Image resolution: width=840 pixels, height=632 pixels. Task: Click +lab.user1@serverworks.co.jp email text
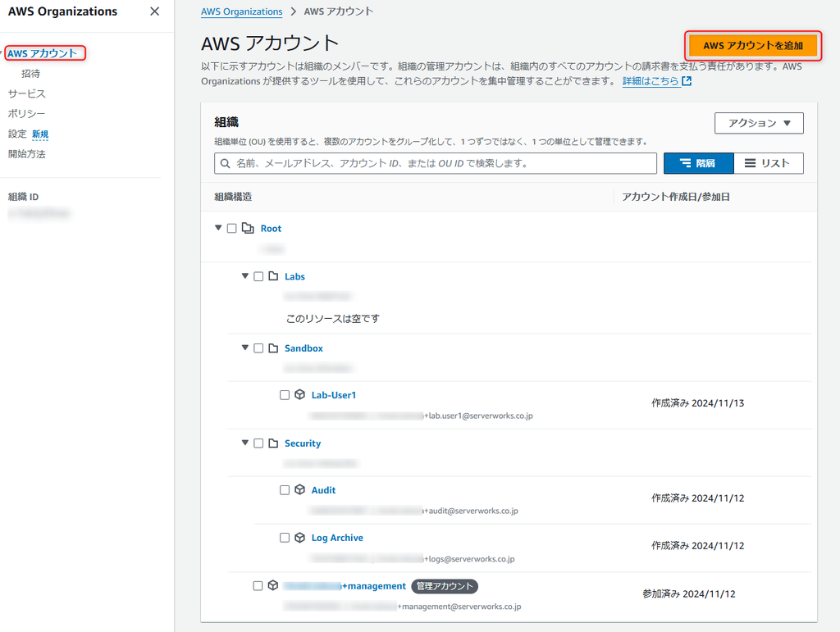[478, 416]
